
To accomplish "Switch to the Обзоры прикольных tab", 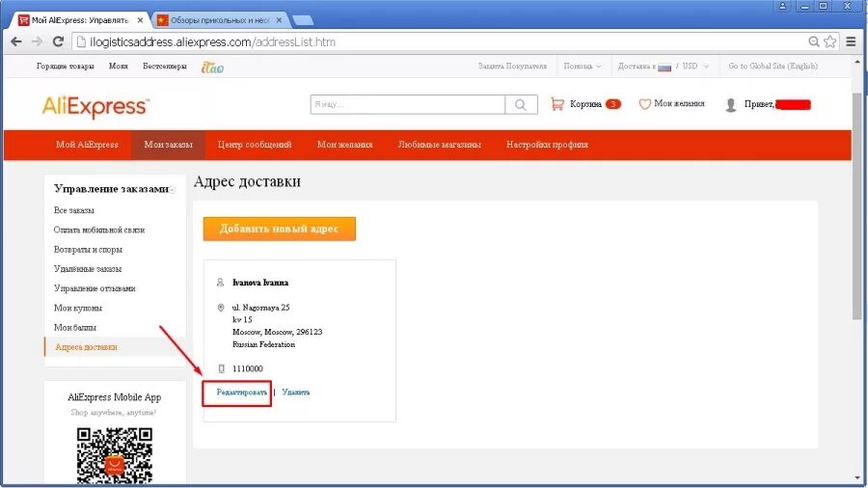I will (x=219, y=20).
